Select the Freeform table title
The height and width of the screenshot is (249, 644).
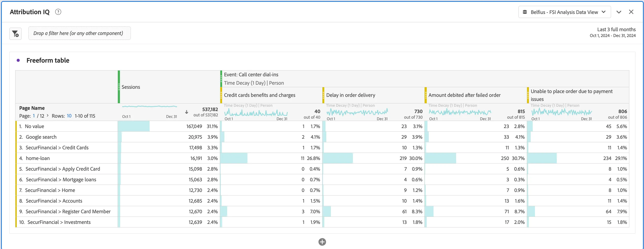coord(48,60)
